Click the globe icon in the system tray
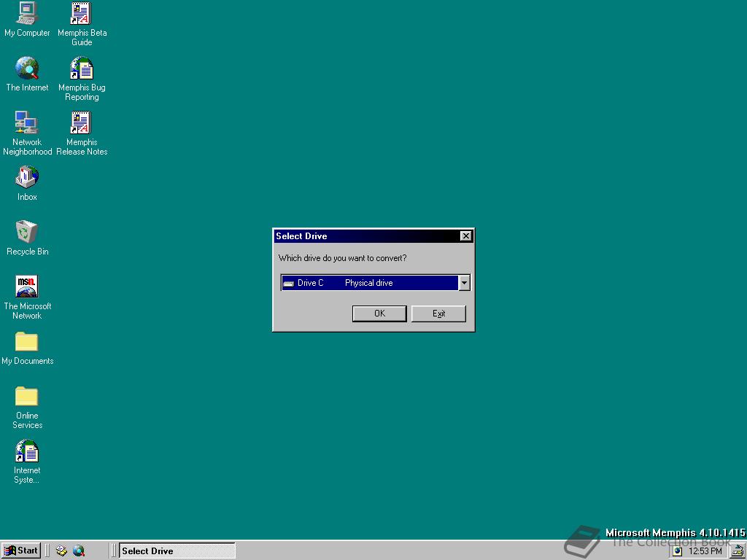747x560 pixels. pyautogui.click(x=677, y=551)
